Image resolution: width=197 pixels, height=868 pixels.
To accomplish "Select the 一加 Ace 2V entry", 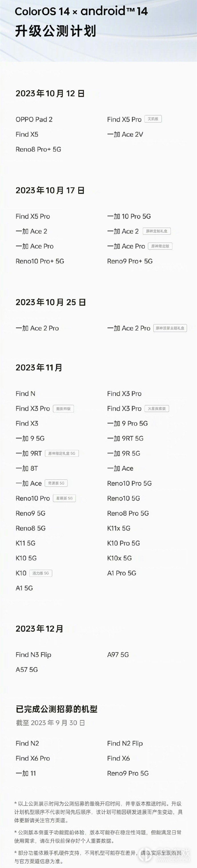I will [x=125, y=135].
